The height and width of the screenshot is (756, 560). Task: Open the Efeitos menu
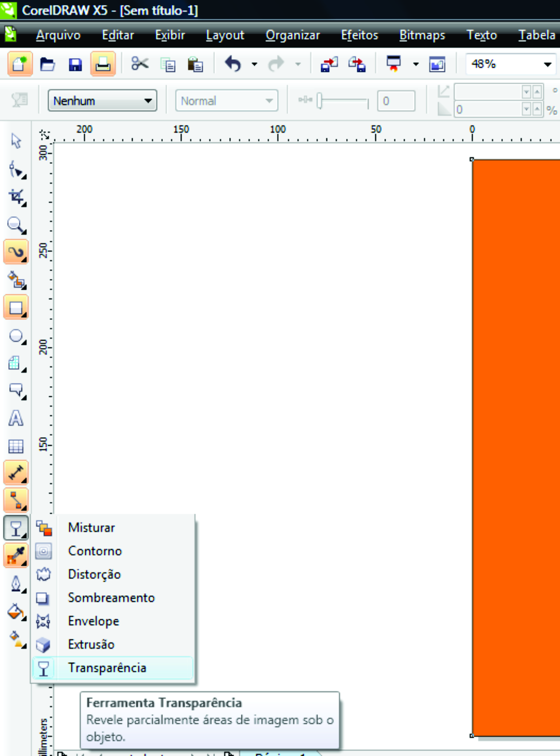coord(359,35)
